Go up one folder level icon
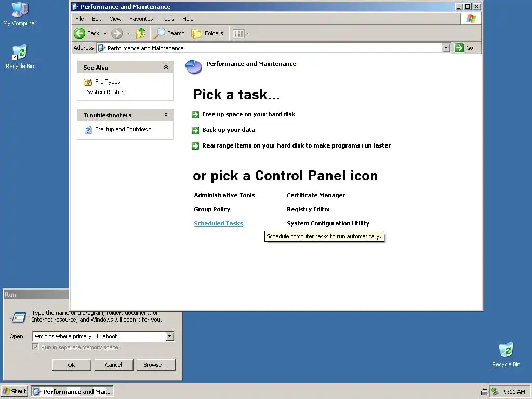This screenshot has width=532, height=399. point(140,33)
